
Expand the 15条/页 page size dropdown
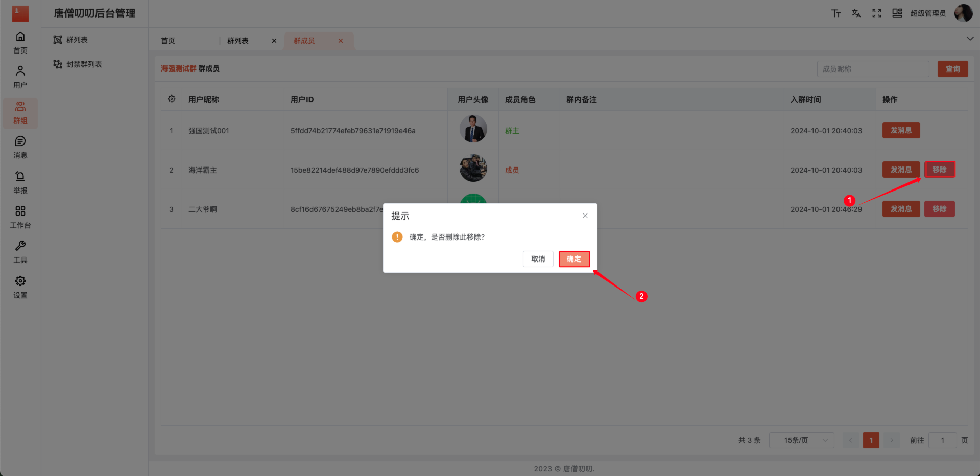pyautogui.click(x=801, y=440)
